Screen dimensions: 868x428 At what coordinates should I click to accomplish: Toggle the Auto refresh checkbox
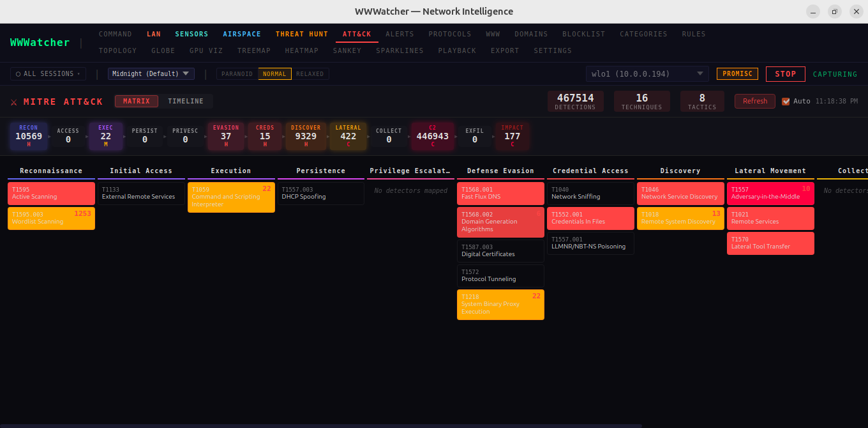[786, 101]
